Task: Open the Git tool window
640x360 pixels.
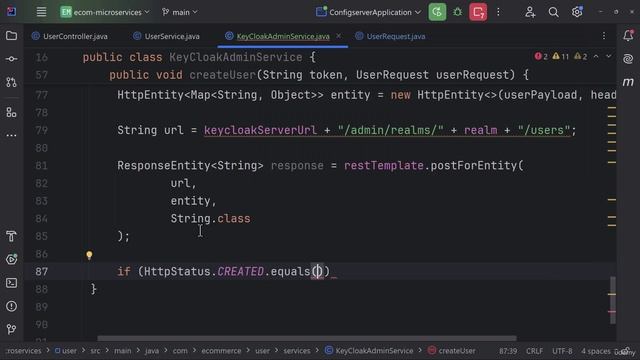Action: click(x=11, y=329)
